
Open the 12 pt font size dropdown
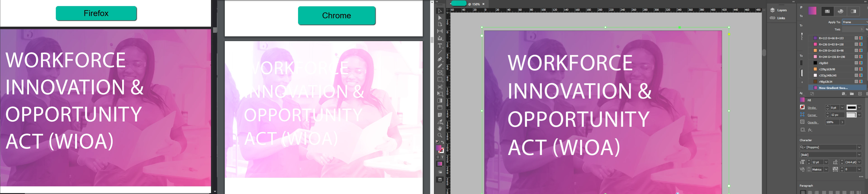(826, 162)
